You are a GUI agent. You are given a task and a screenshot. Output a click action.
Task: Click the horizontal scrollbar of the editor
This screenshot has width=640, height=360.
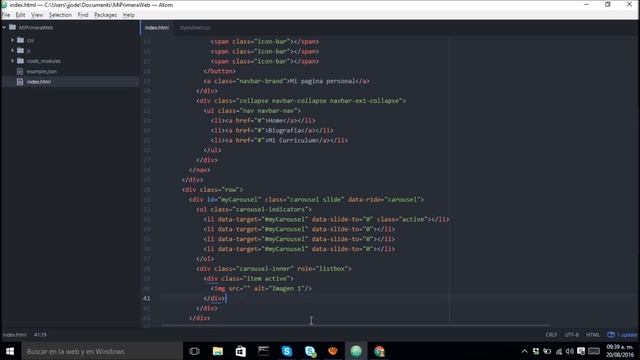(355, 326)
